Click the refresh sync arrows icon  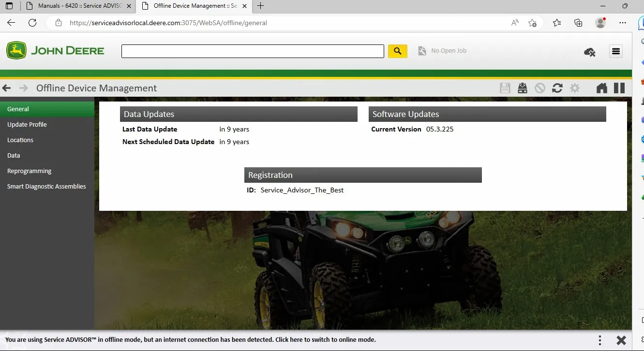point(557,88)
